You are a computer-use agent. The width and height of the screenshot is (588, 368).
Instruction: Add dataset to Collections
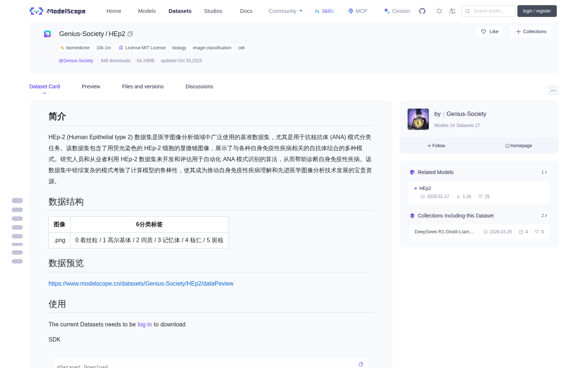[531, 32]
